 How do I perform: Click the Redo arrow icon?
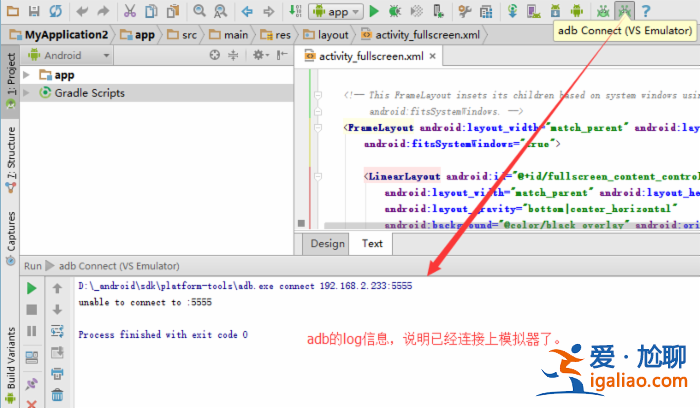coord(103,11)
